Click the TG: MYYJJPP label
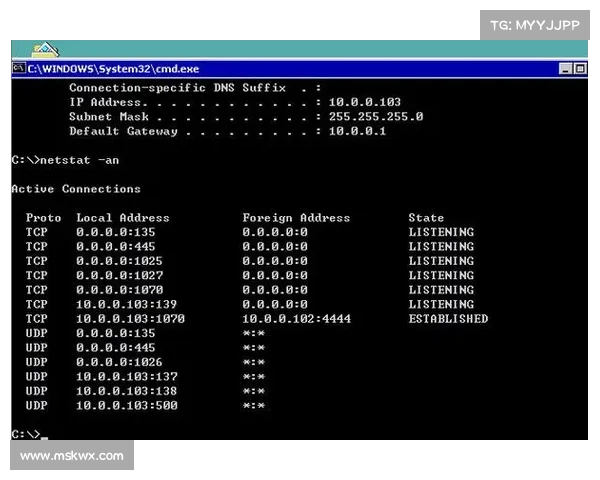The width and height of the screenshot is (600, 480). pyautogui.click(x=536, y=23)
